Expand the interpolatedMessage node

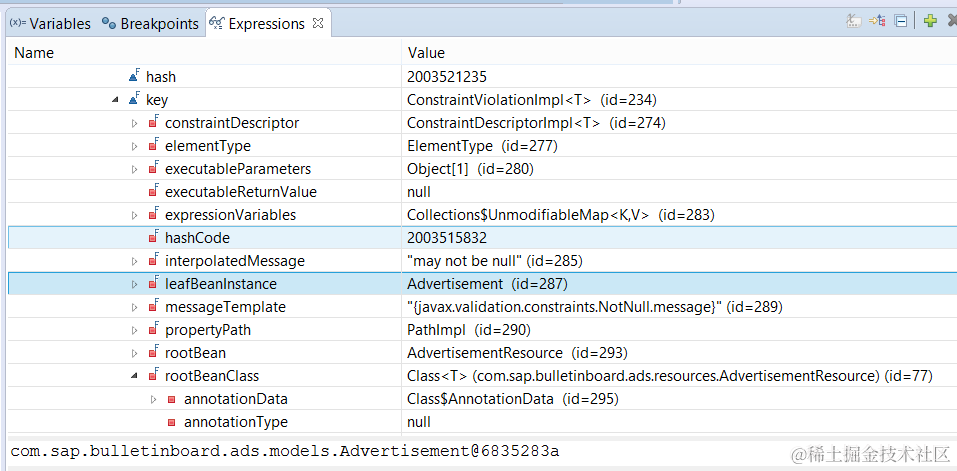[135, 261]
